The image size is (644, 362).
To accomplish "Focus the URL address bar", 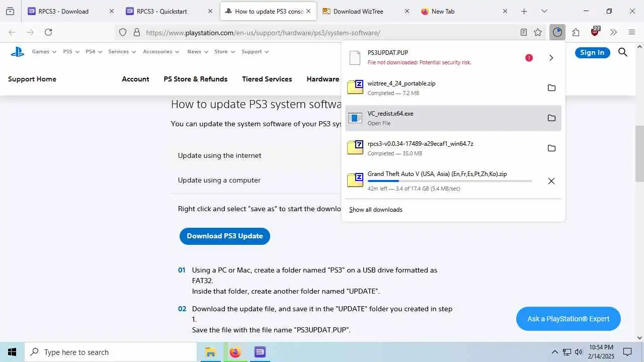I will 330,33.
